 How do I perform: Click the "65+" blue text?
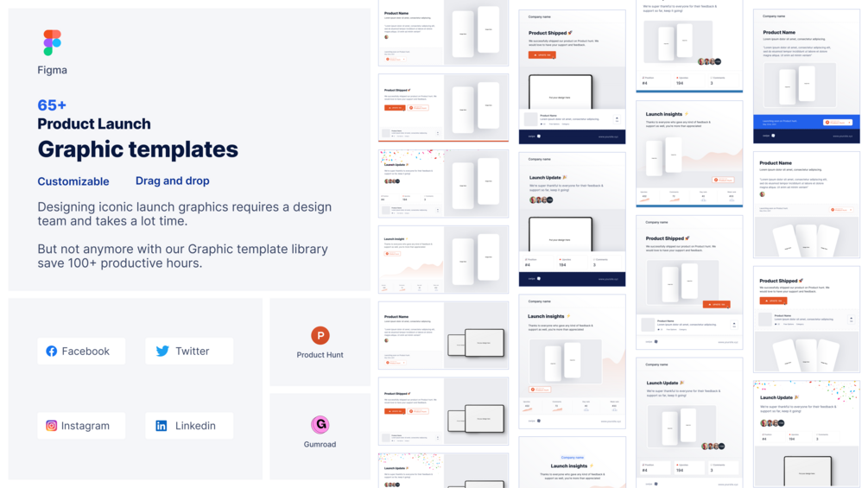pyautogui.click(x=52, y=105)
